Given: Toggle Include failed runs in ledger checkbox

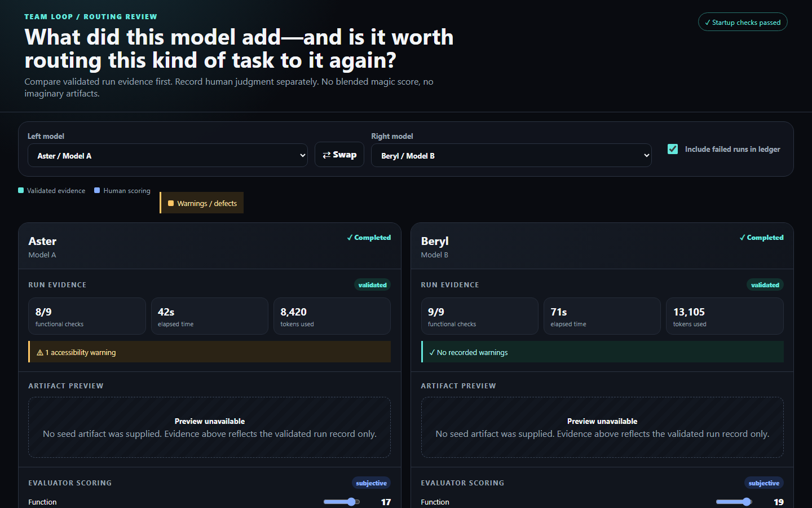Looking at the screenshot, I should 673,149.
